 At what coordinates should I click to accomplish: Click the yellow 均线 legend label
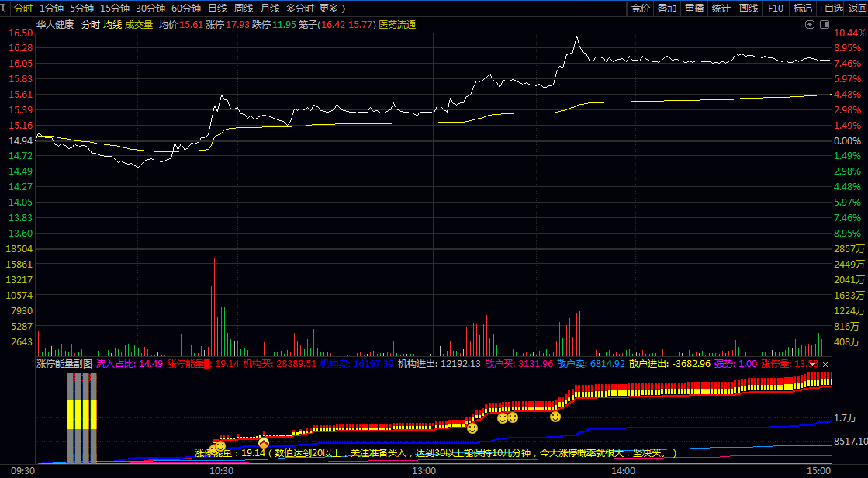(x=112, y=24)
